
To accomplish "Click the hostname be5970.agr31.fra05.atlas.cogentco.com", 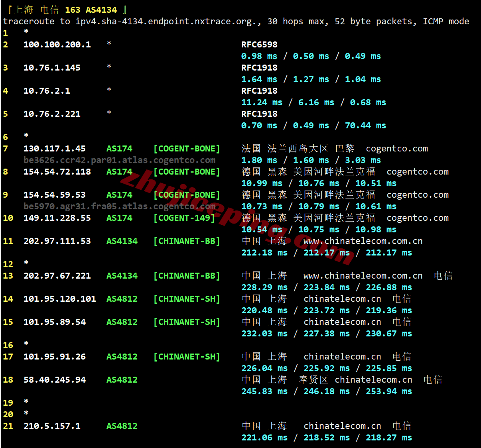I will [119, 206].
